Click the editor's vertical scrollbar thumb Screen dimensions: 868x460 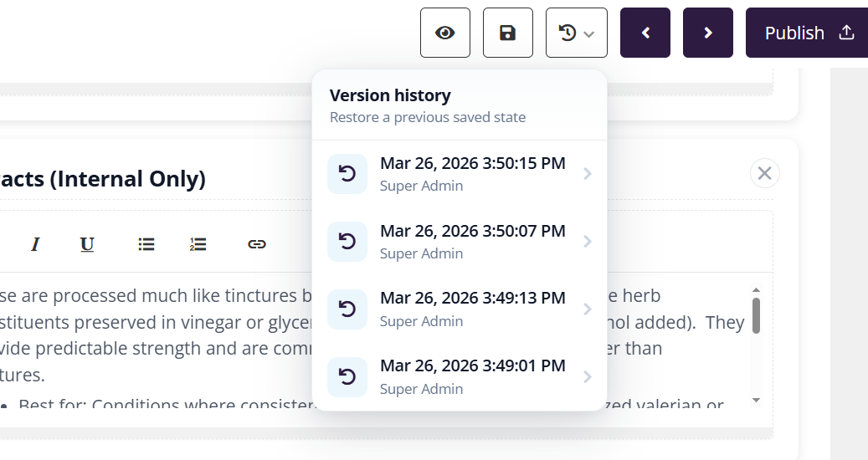point(756,315)
